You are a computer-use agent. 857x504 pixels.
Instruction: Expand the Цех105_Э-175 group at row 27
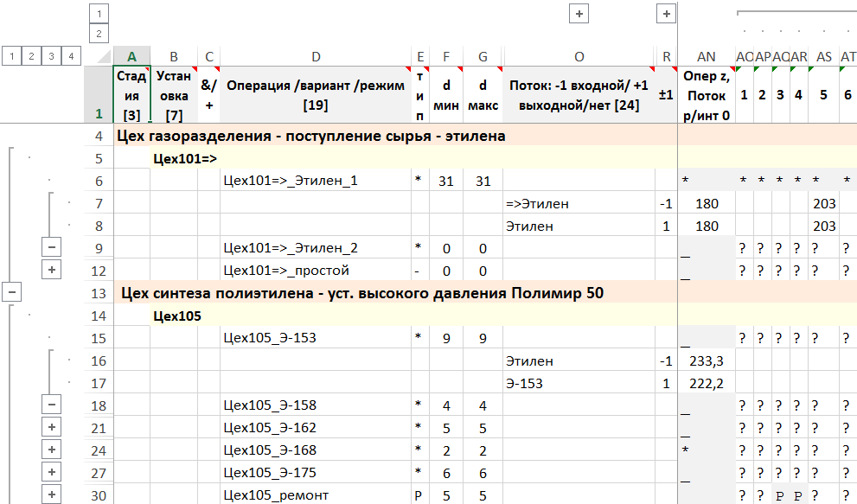pos(51,473)
